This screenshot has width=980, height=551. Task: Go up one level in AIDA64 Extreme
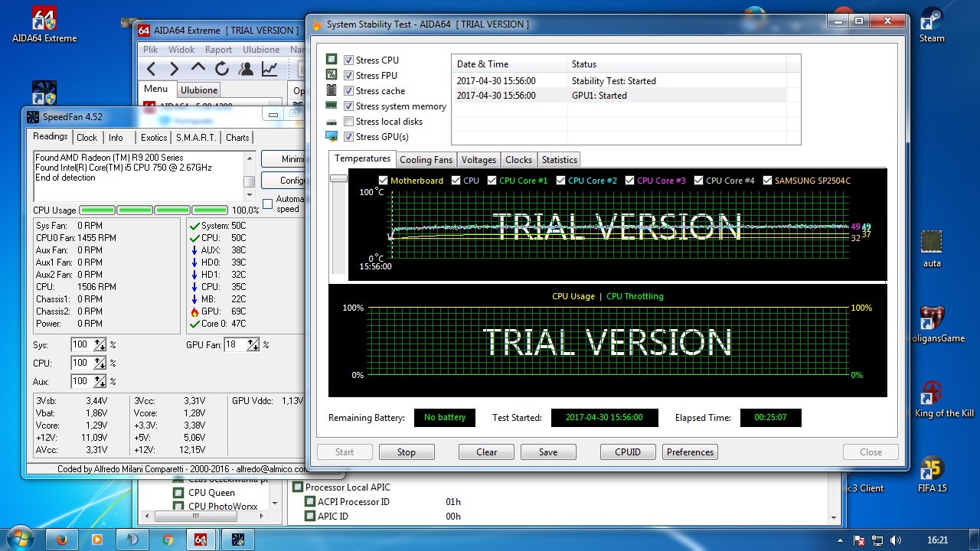(198, 69)
